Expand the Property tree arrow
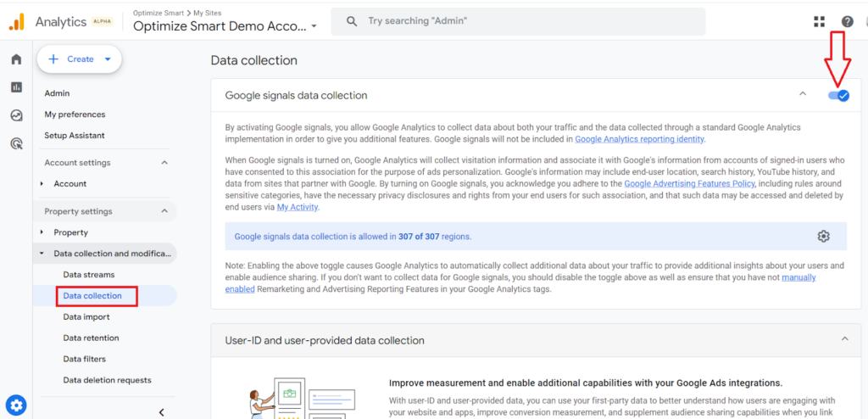The height and width of the screenshot is (419, 868). [42, 232]
